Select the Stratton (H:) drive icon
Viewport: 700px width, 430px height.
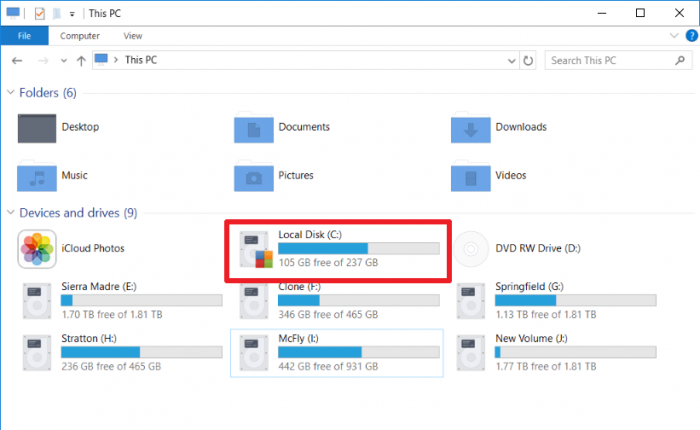tap(37, 353)
